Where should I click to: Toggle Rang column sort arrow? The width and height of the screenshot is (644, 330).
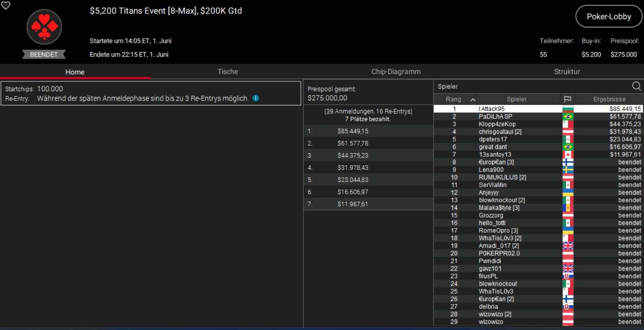[x=473, y=100]
